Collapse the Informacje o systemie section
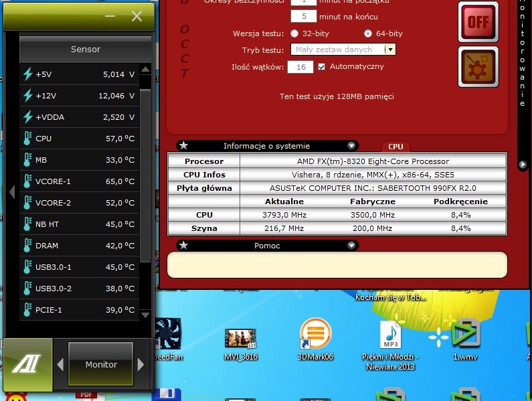The height and width of the screenshot is (401, 532). 351,146
